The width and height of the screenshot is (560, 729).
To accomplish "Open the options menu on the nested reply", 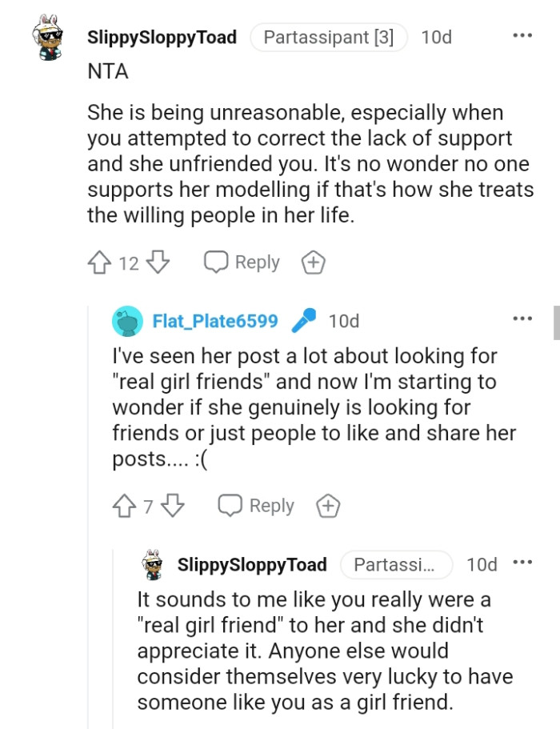I will click(522, 563).
